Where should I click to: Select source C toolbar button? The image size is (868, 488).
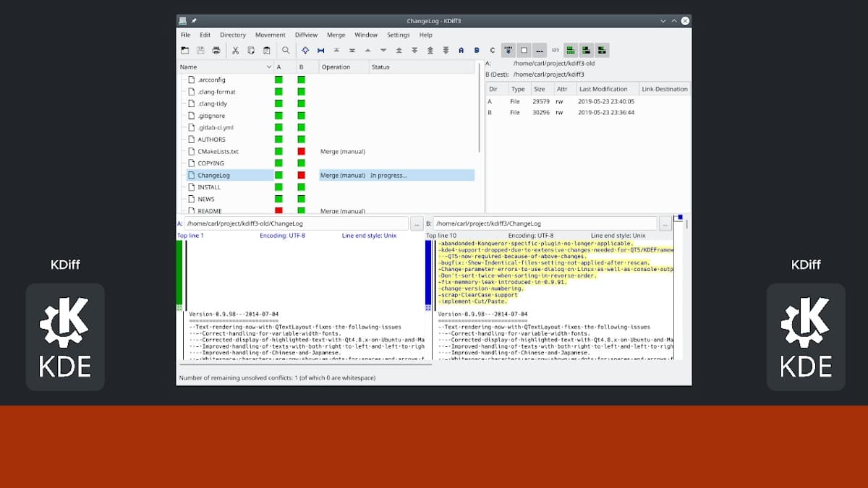(x=493, y=51)
